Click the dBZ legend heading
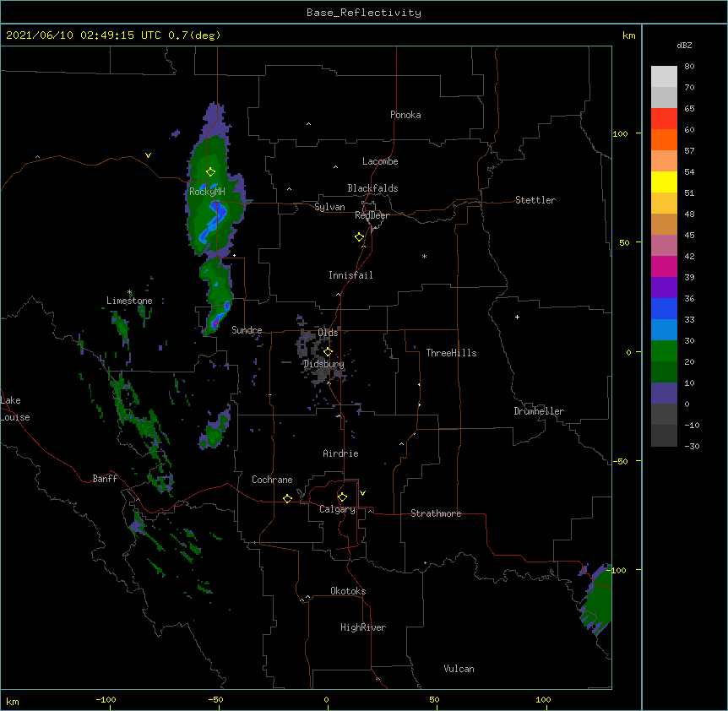This screenshot has width=728, height=711. (684, 45)
